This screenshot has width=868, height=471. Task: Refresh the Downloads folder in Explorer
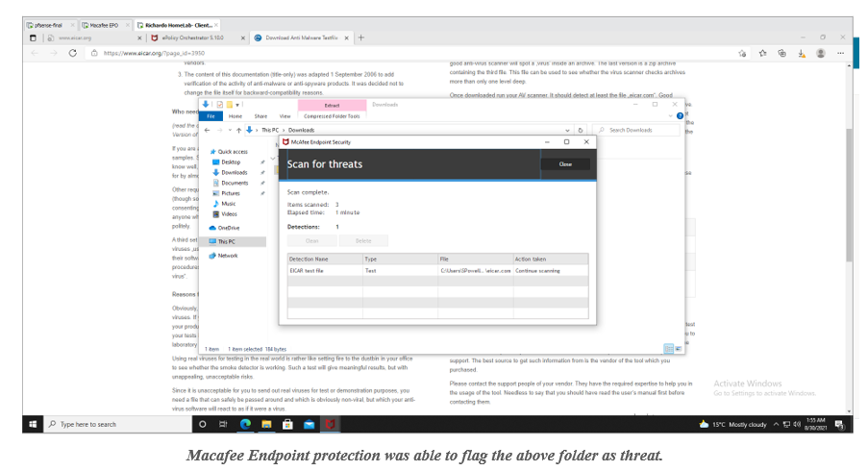581,130
